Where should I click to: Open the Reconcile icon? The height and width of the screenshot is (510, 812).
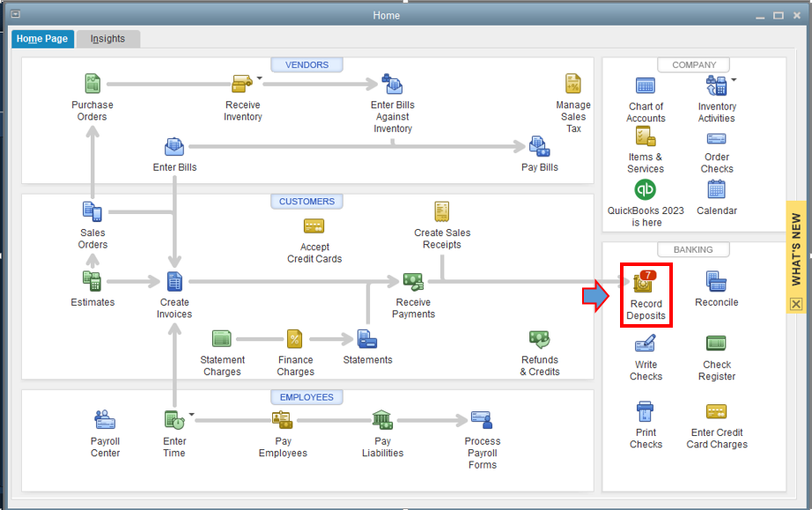coord(717,281)
